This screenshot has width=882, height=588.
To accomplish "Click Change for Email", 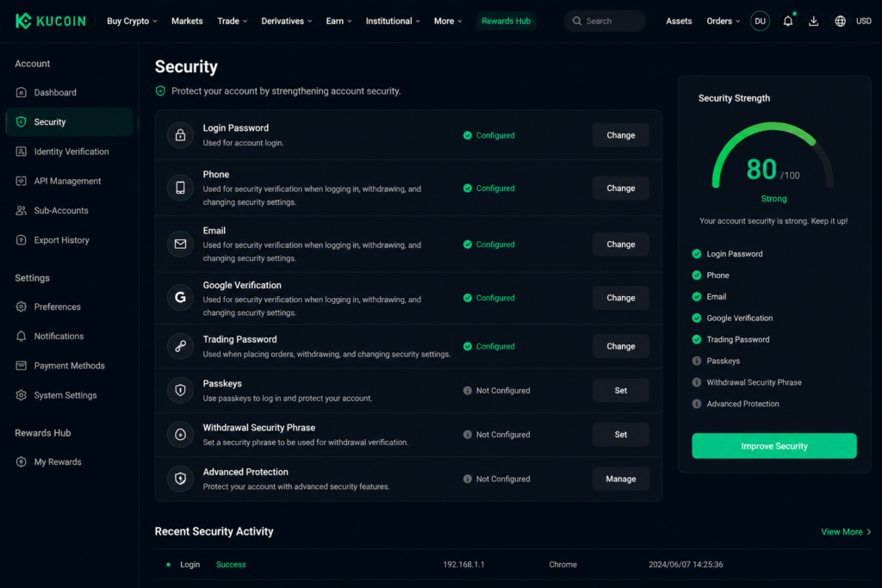I will point(620,244).
